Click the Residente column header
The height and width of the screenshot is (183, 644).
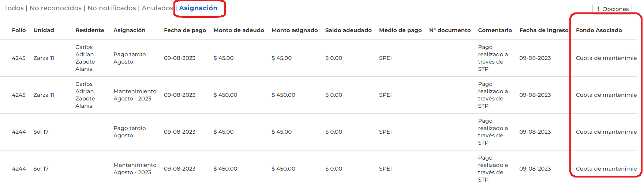[x=90, y=30]
